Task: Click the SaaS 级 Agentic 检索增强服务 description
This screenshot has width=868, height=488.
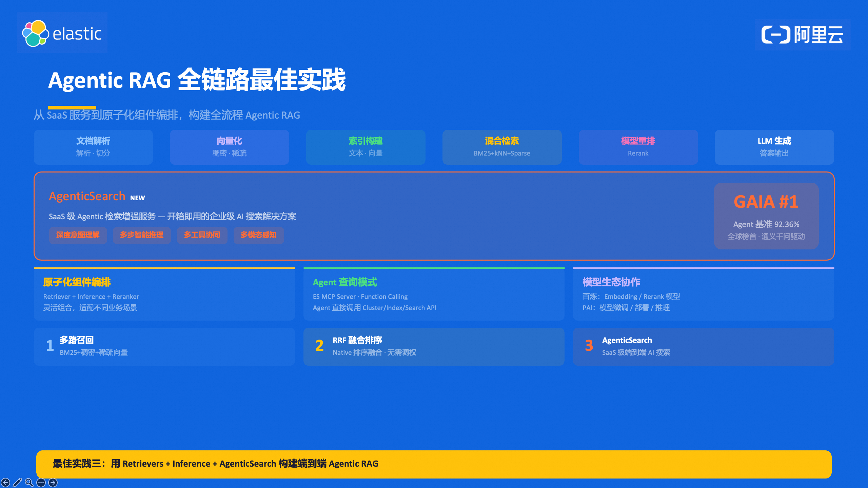Action: (173, 217)
